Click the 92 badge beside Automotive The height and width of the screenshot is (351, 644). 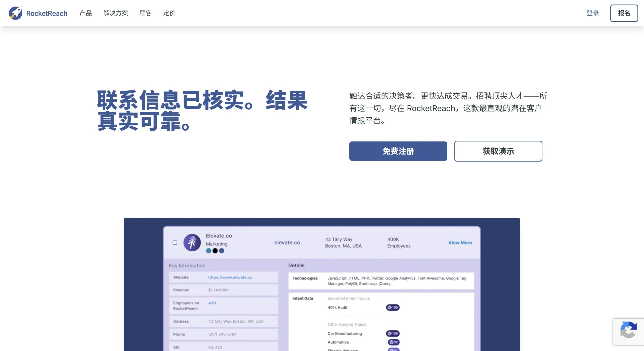click(393, 342)
